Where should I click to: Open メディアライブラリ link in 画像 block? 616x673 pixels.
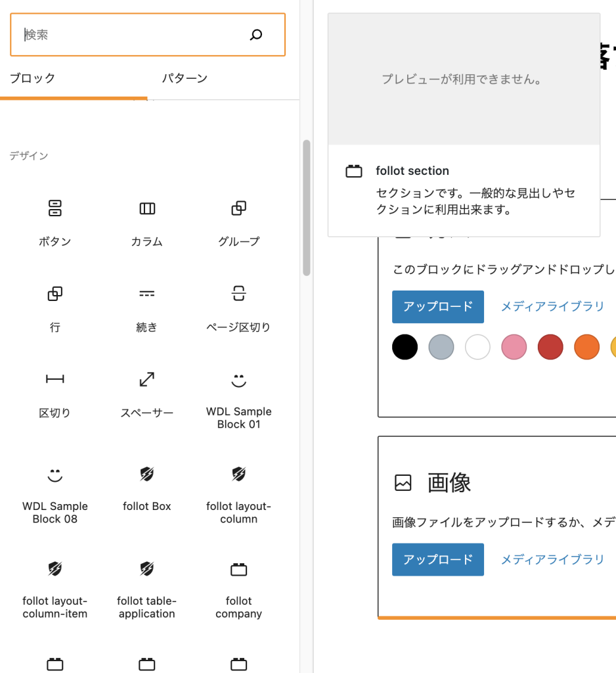pyautogui.click(x=552, y=559)
